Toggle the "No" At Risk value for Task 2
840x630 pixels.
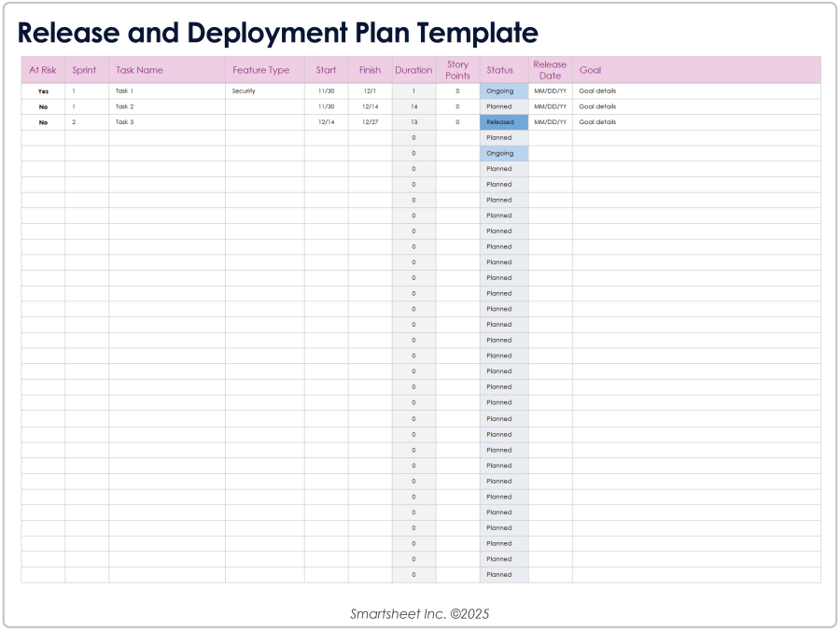42,106
